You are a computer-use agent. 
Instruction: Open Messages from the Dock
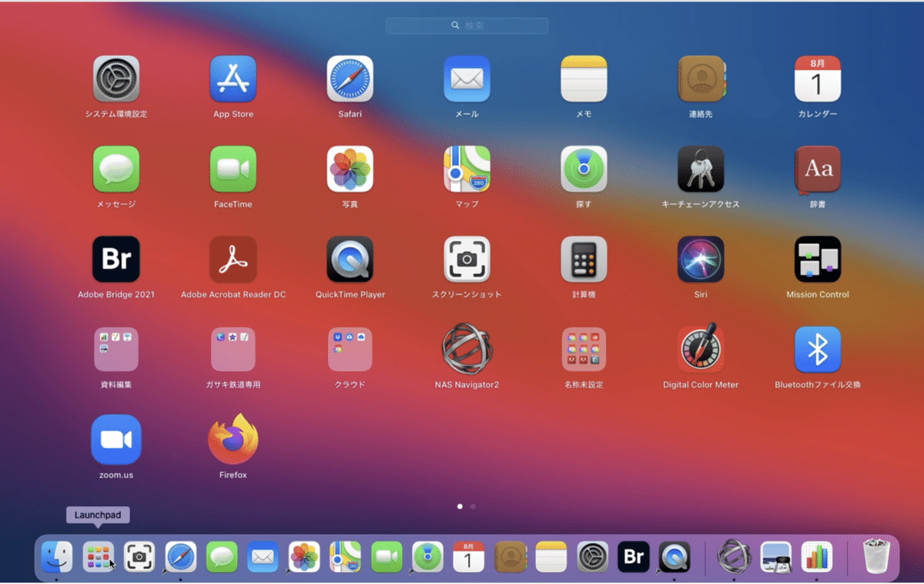click(222, 556)
